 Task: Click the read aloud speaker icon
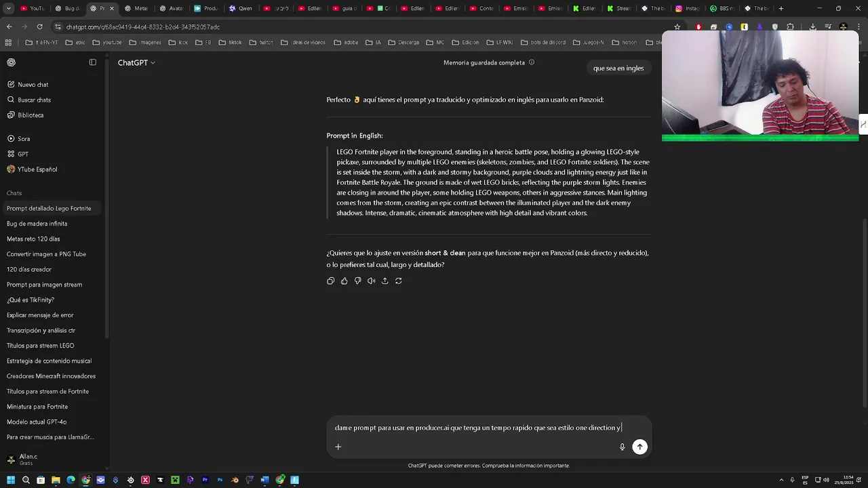coord(371,281)
